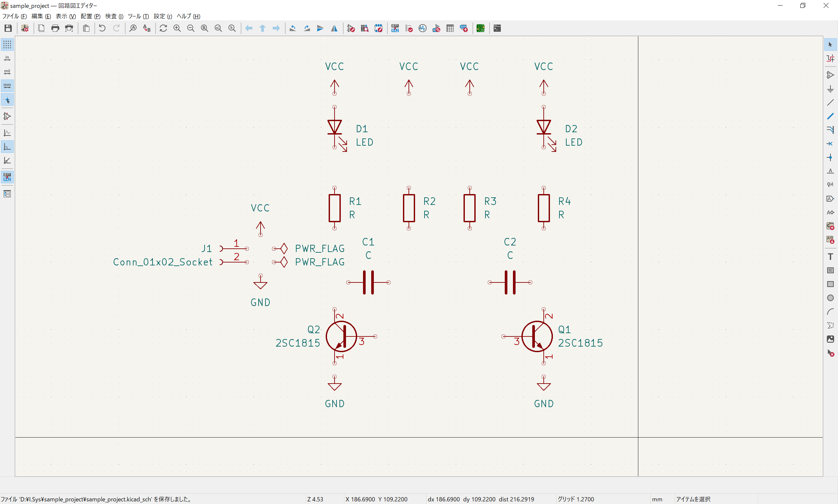
Task: Select the Draw Circle tool
Action: point(830,298)
